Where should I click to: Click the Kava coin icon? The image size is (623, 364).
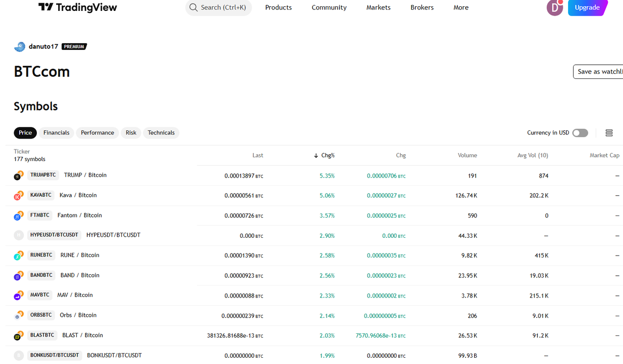(x=19, y=196)
